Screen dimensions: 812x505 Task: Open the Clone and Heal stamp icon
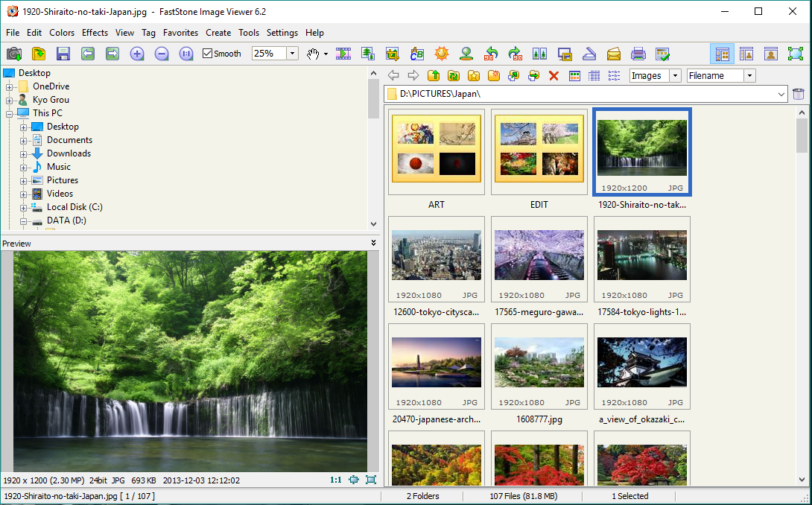[466, 54]
